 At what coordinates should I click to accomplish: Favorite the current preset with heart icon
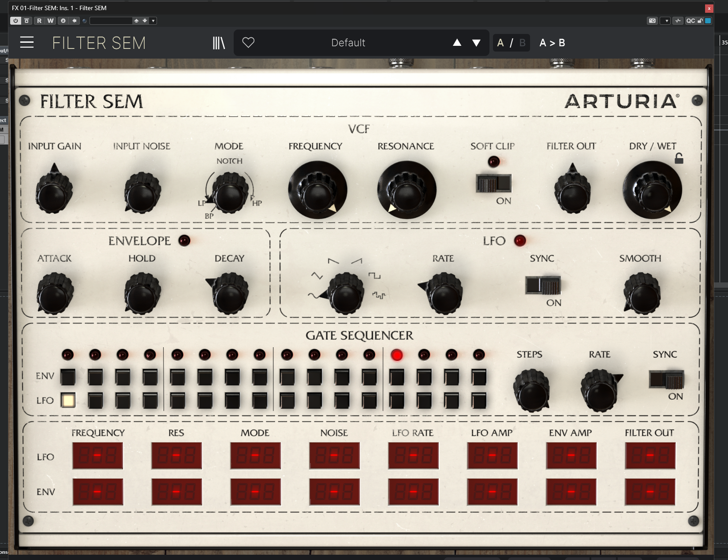(249, 43)
